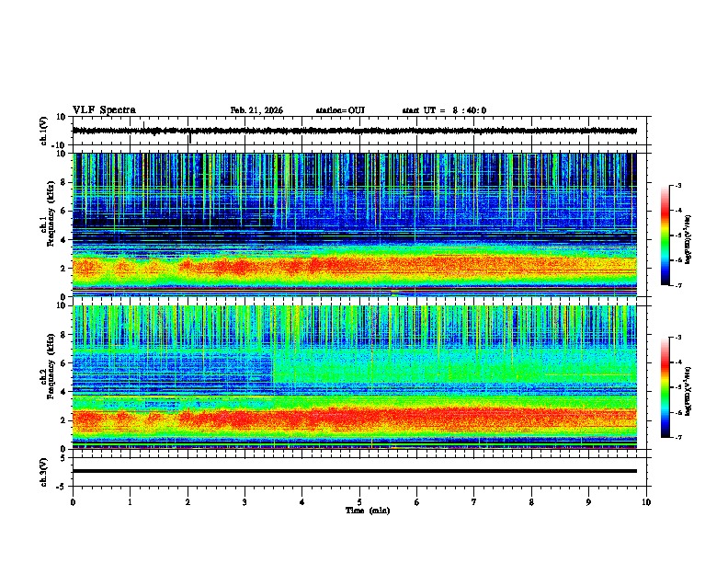Click the ch.3 flat voltage trace
Screen dimensions: 728x563
coord(354,471)
